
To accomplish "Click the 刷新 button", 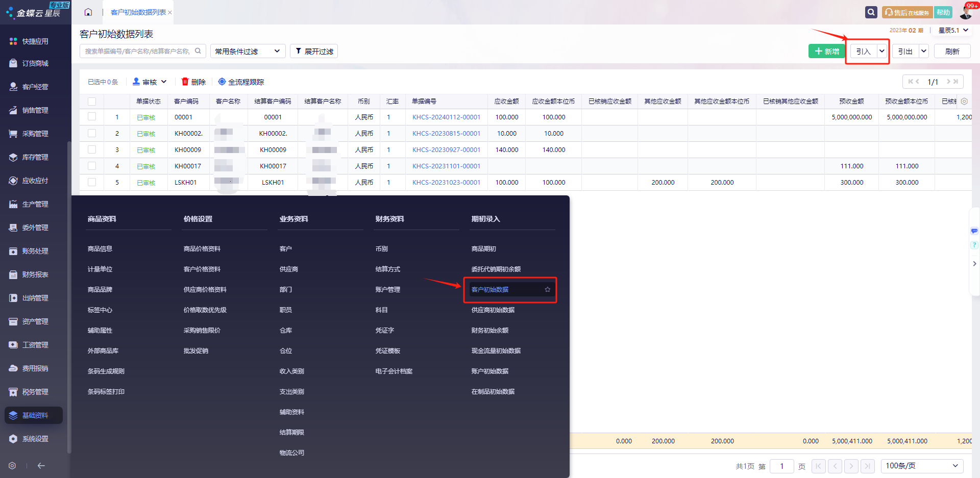I will point(952,51).
